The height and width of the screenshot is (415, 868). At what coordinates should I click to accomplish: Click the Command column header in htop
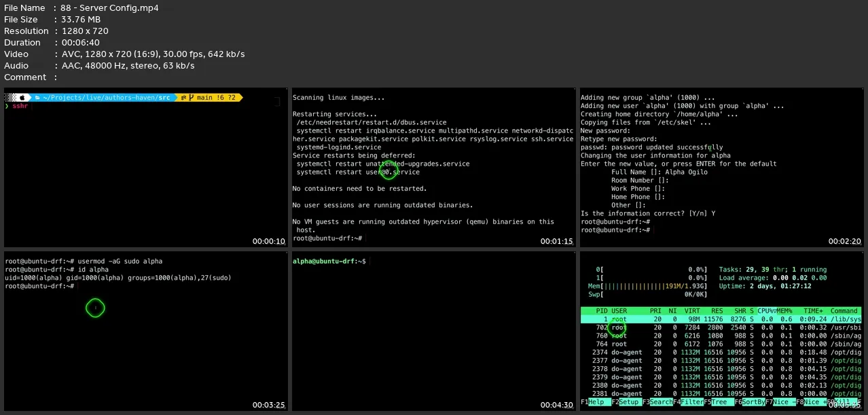[845, 311]
